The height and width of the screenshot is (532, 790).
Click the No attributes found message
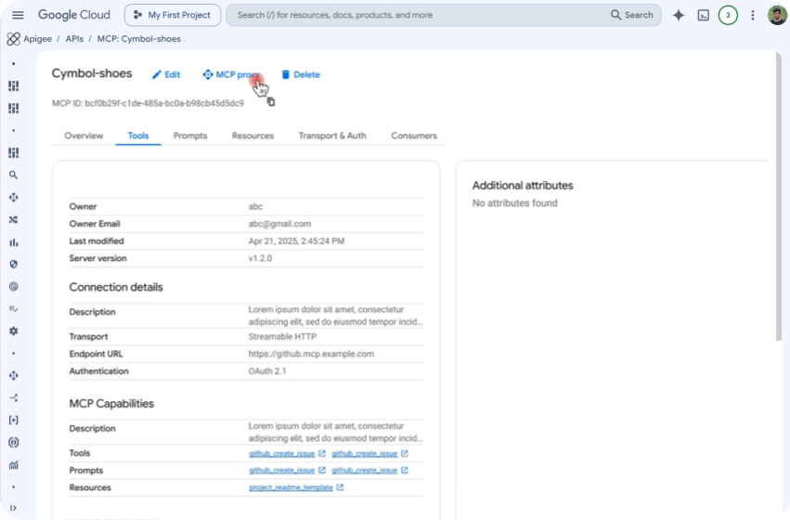[514, 203]
